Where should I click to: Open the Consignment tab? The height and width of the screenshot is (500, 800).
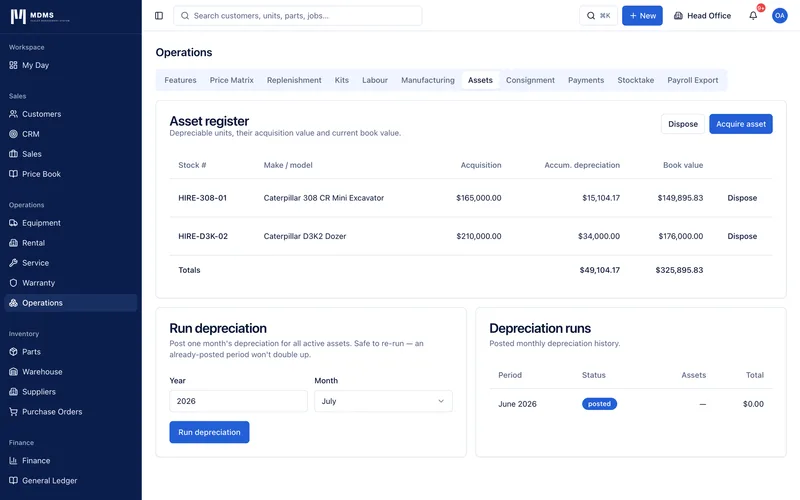tap(530, 80)
